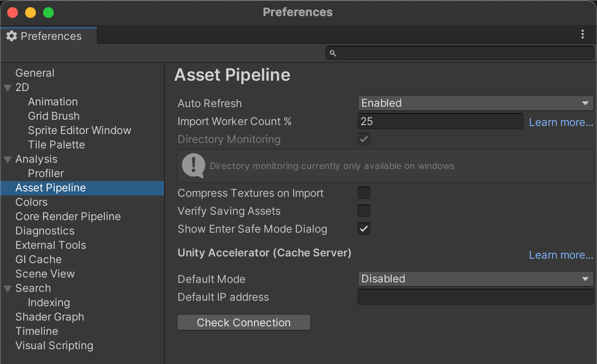Open GI Cache preferences
This screenshot has width=597, height=364.
click(39, 260)
